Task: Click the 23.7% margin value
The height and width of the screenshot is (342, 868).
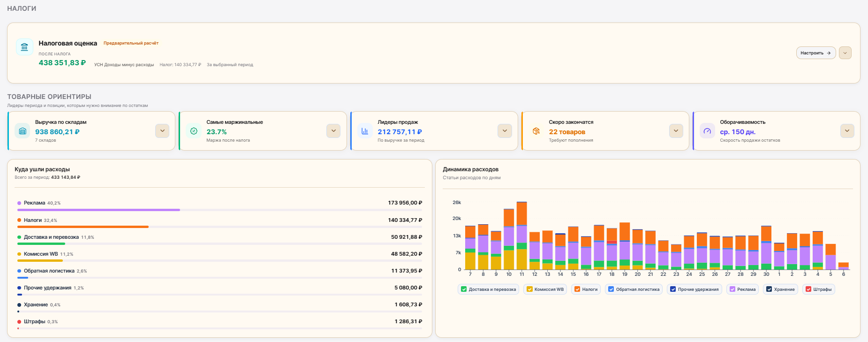Action: click(x=217, y=132)
